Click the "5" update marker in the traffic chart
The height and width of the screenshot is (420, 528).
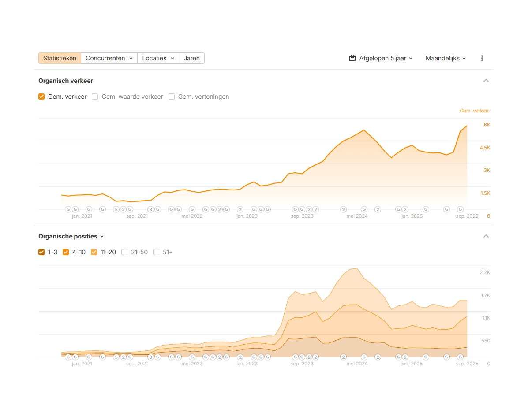(116, 209)
